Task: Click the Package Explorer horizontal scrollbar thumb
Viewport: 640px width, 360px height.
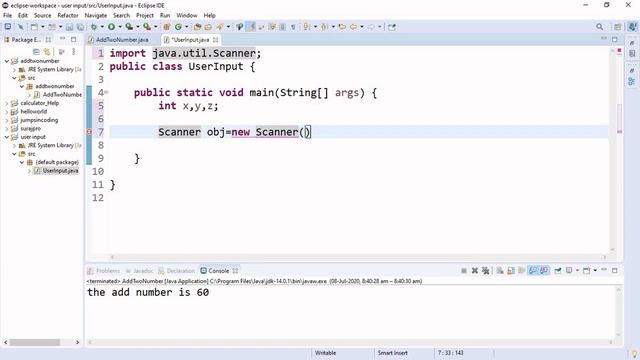Action: tap(35, 342)
